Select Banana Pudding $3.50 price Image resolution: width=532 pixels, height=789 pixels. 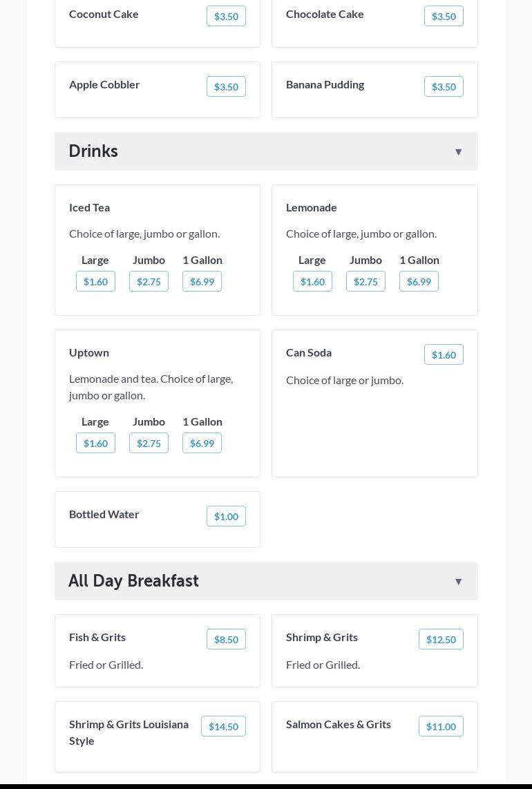point(444,86)
